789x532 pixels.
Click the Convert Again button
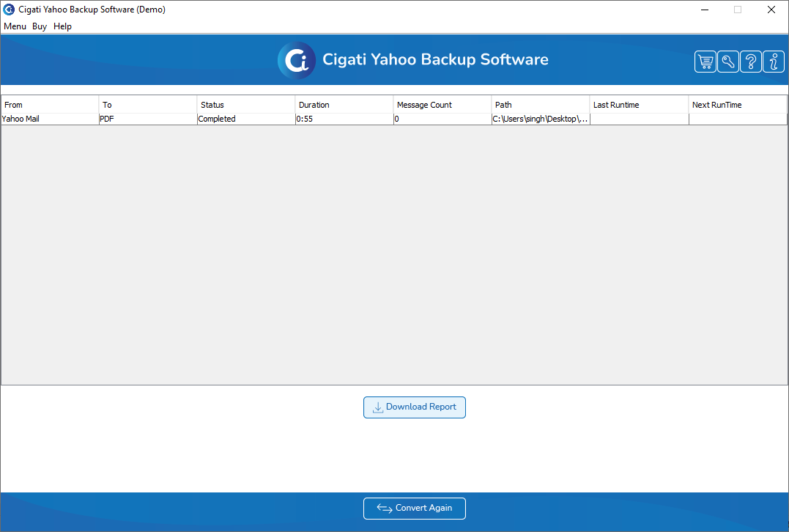[x=414, y=509]
